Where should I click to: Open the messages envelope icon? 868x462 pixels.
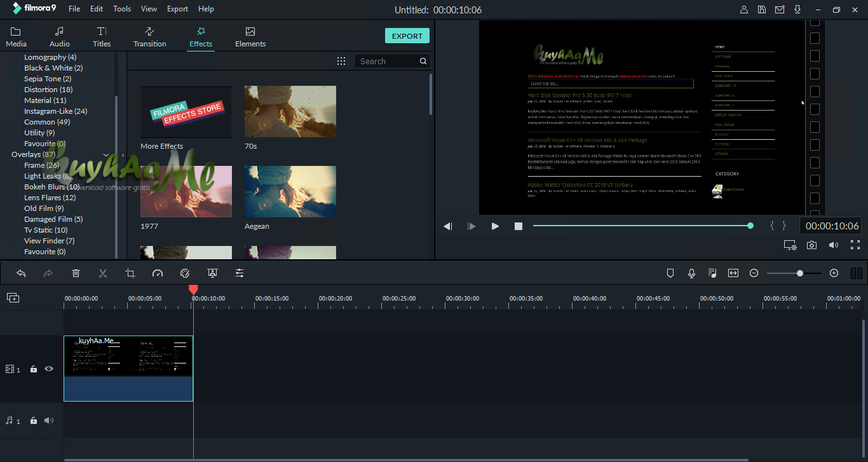[x=780, y=10]
